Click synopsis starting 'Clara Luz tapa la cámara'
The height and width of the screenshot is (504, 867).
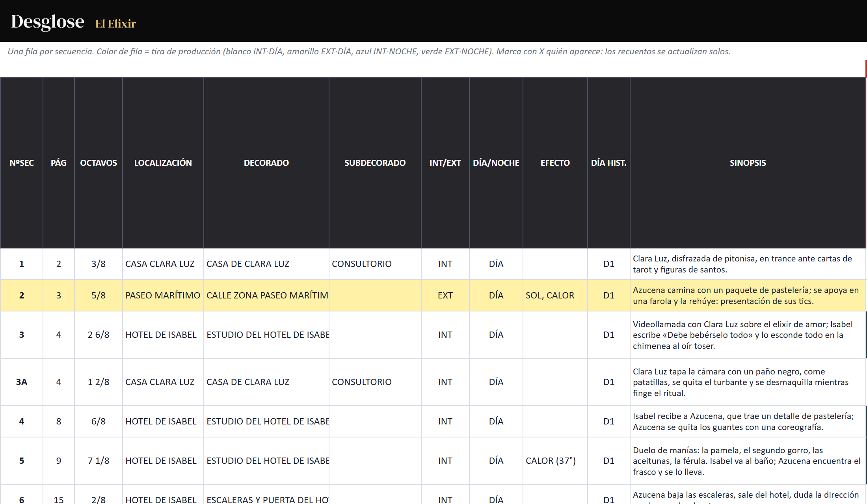click(748, 382)
